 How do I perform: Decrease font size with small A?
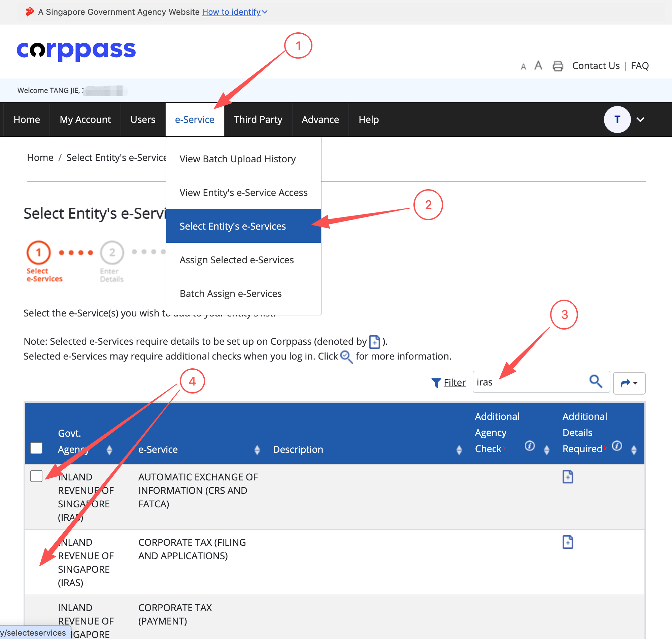[523, 67]
